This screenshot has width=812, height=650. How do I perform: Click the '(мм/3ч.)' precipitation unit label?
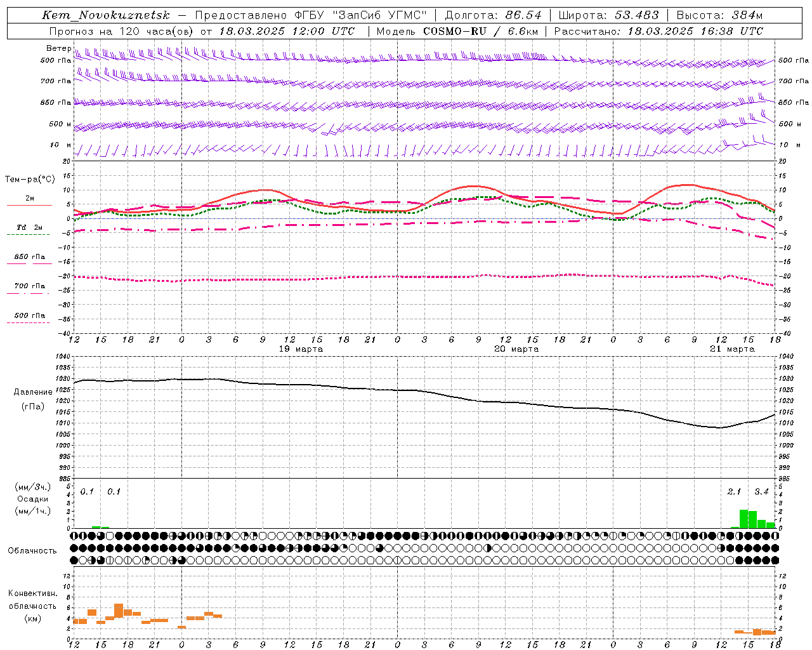pyautogui.click(x=32, y=487)
